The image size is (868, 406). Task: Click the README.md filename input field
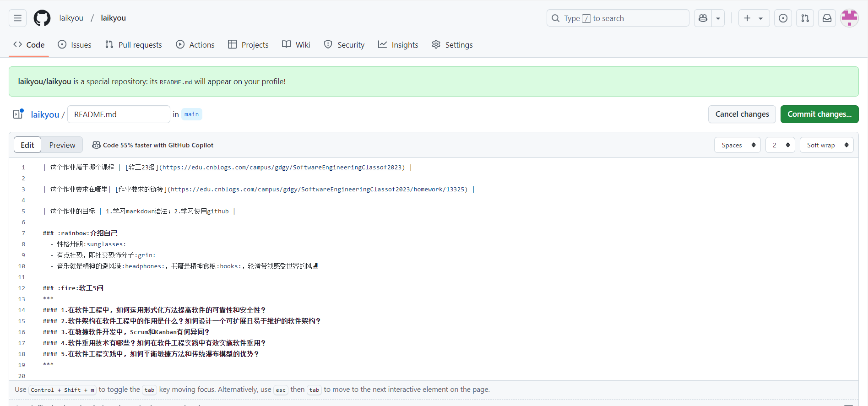(x=119, y=114)
